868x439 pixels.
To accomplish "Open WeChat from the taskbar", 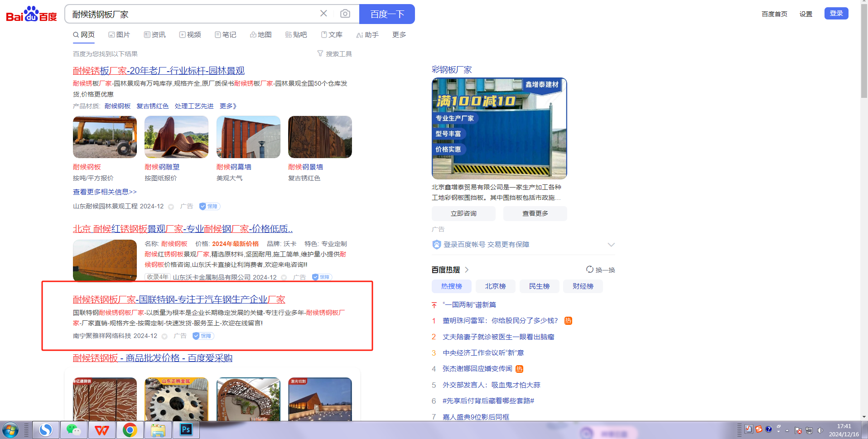I will (73, 429).
